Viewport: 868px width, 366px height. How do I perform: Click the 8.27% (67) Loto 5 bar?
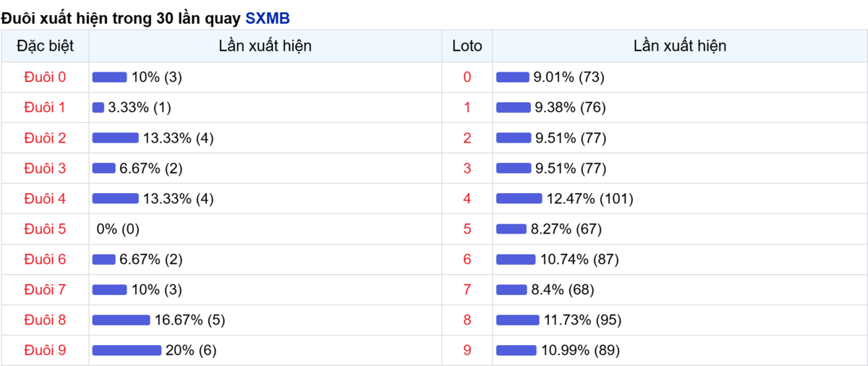511,229
